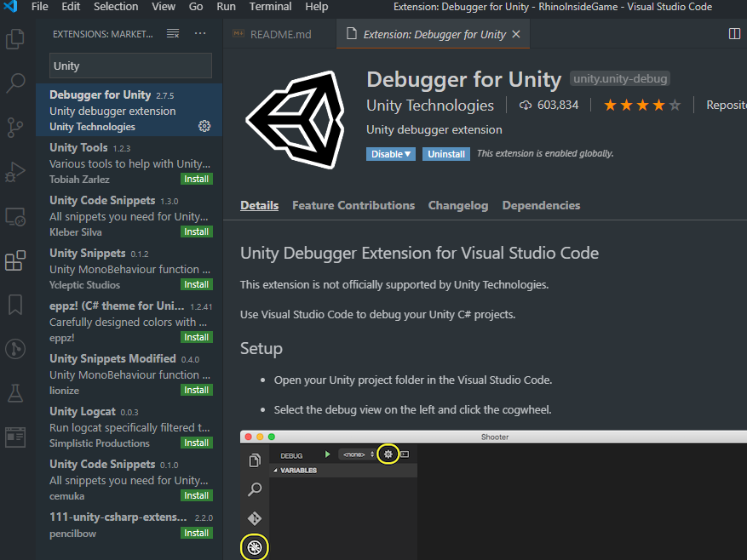Click the star rating of the extension
The image size is (747, 560).
pos(642,106)
